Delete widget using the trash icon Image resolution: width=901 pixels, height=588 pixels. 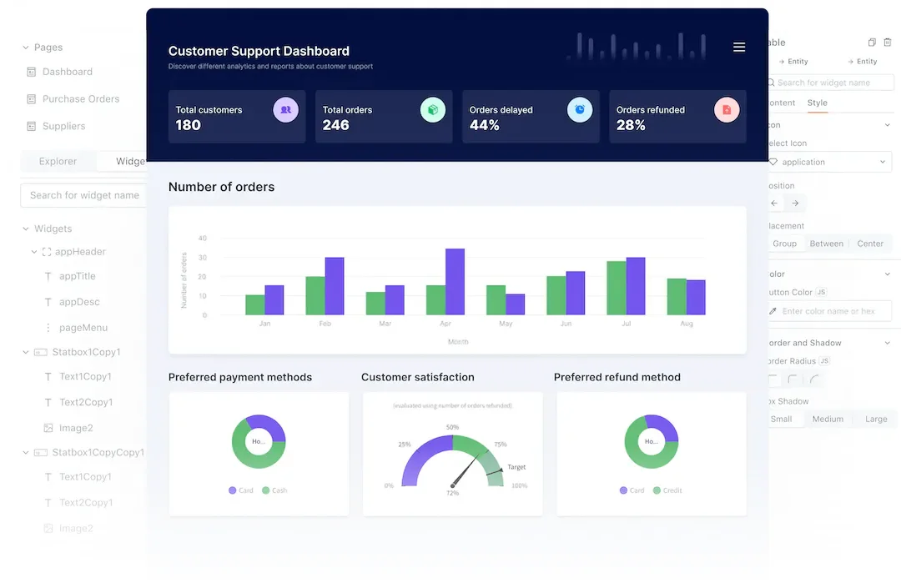point(887,43)
